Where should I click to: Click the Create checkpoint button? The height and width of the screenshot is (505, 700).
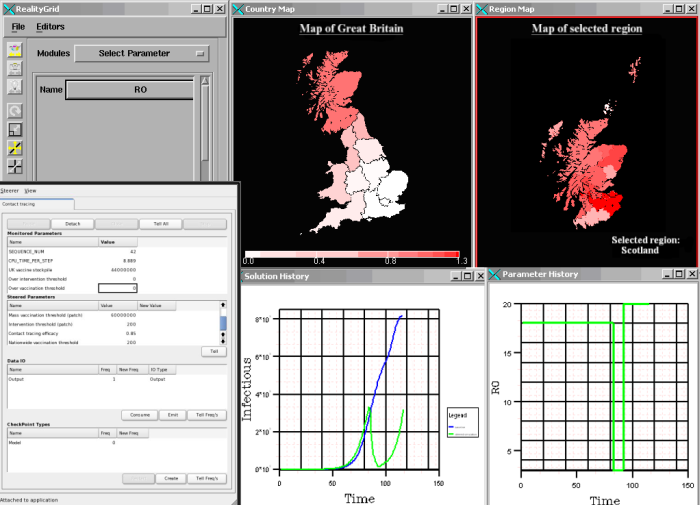pos(171,479)
